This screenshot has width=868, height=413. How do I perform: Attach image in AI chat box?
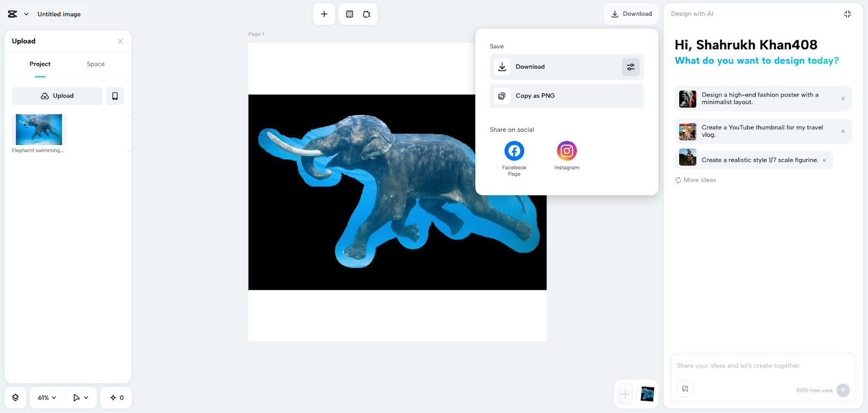click(685, 389)
